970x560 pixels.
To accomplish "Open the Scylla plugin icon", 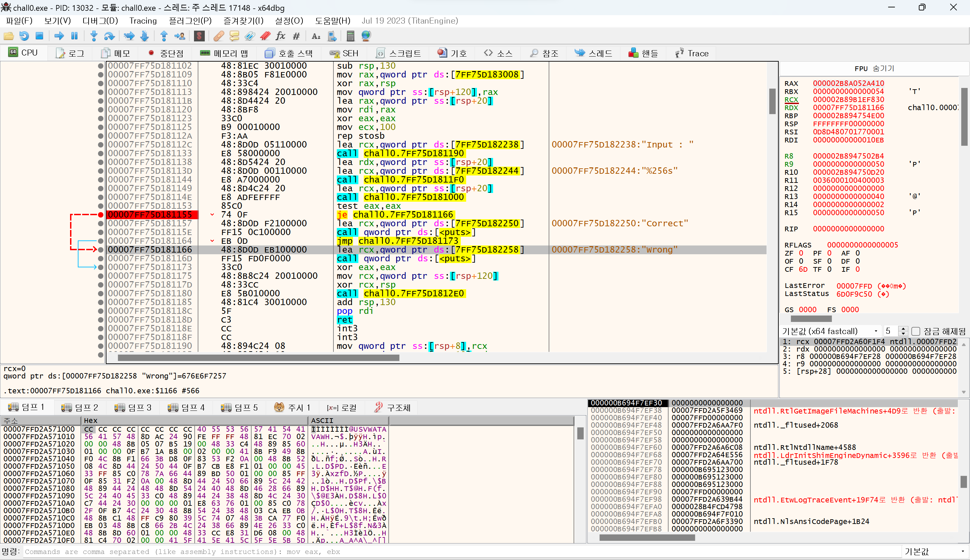I will pos(199,36).
